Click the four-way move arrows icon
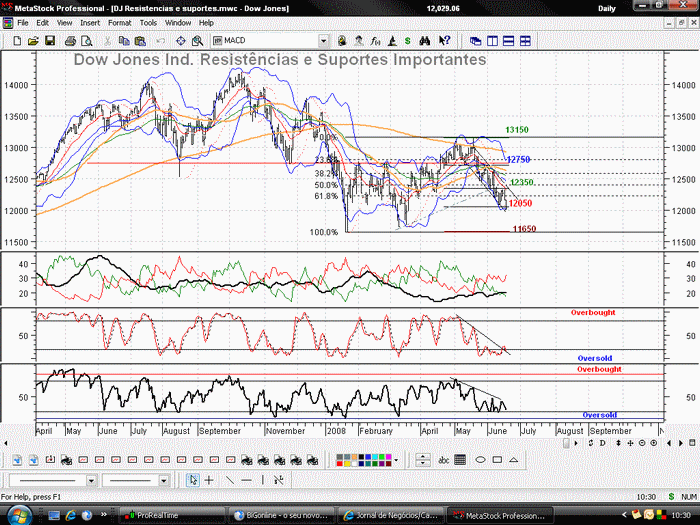Viewport: 700px width, 525px height. click(x=630, y=443)
